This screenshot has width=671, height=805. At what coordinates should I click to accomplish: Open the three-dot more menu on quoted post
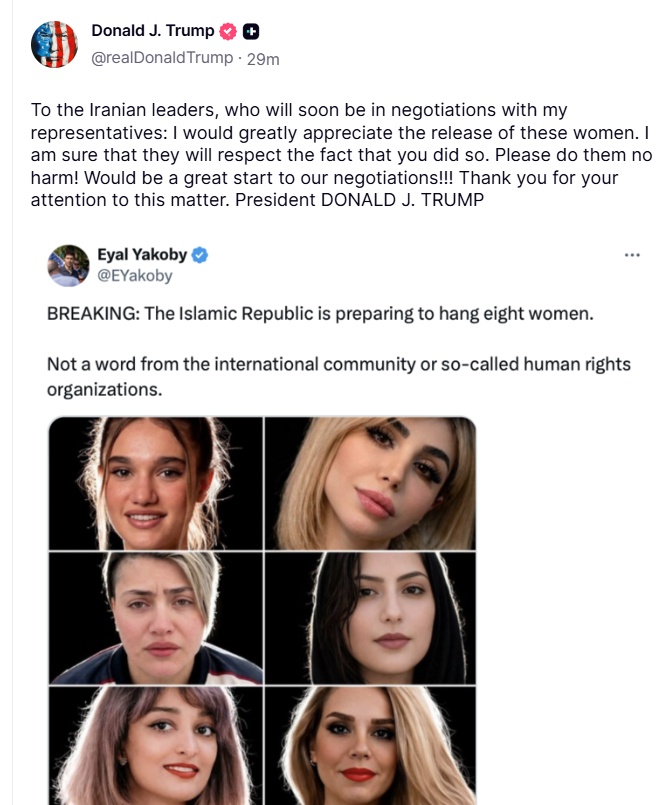632,255
